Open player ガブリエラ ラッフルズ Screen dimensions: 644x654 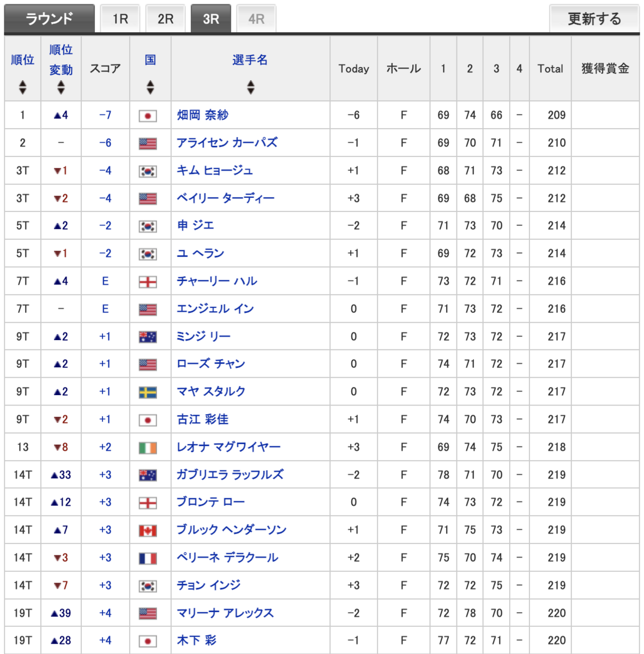click(x=230, y=475)
